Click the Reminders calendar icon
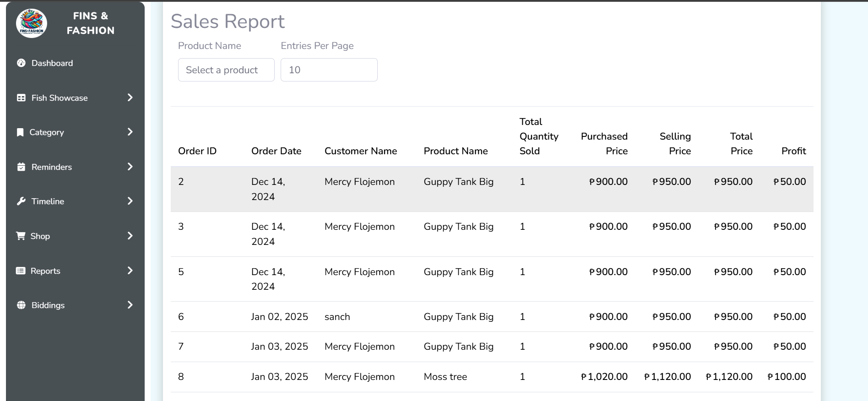The image size is (868, 401). (x=21, y=167)
